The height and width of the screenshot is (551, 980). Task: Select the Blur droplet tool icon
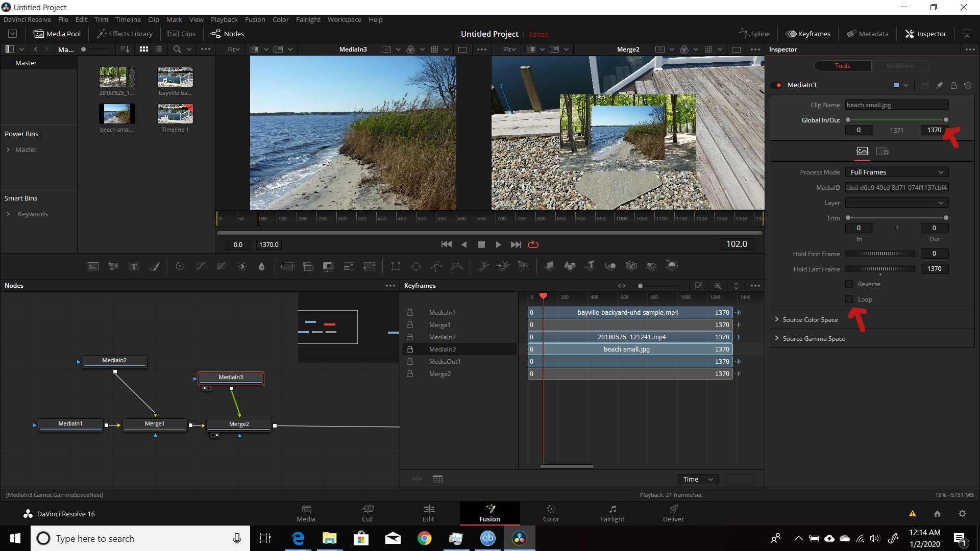click(x=262, y=266)
